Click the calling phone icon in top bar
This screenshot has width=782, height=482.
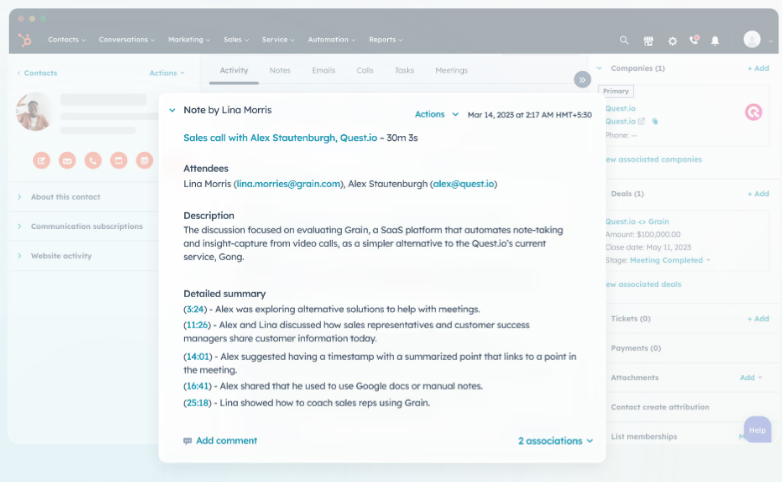tap(694, 40)
